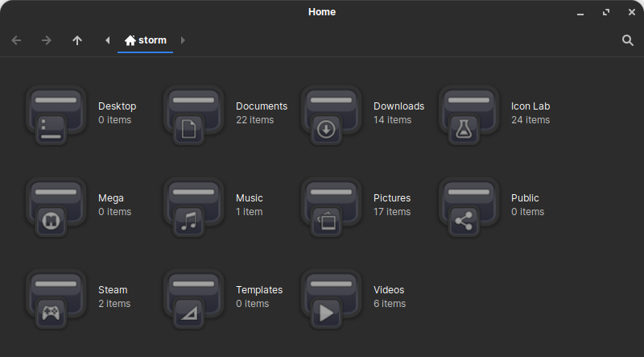This screenshot has width=644, height=357.
Task: Open the Desktop folder icon
Action: pos(56,114)
